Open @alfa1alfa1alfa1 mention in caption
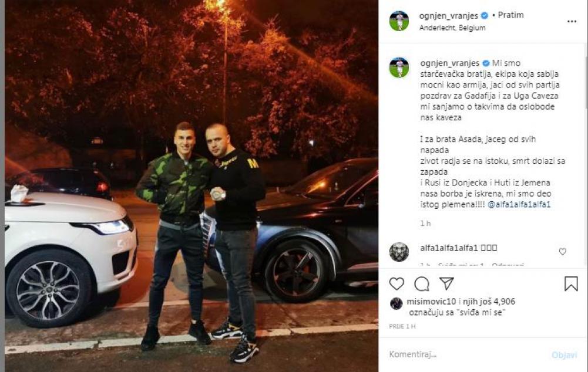The height and width of the screenshot is (372, 588). tap(519, 205)
